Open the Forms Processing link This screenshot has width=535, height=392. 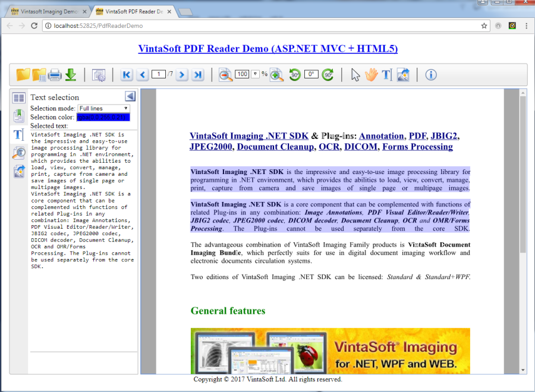click(x=418, y=147)
